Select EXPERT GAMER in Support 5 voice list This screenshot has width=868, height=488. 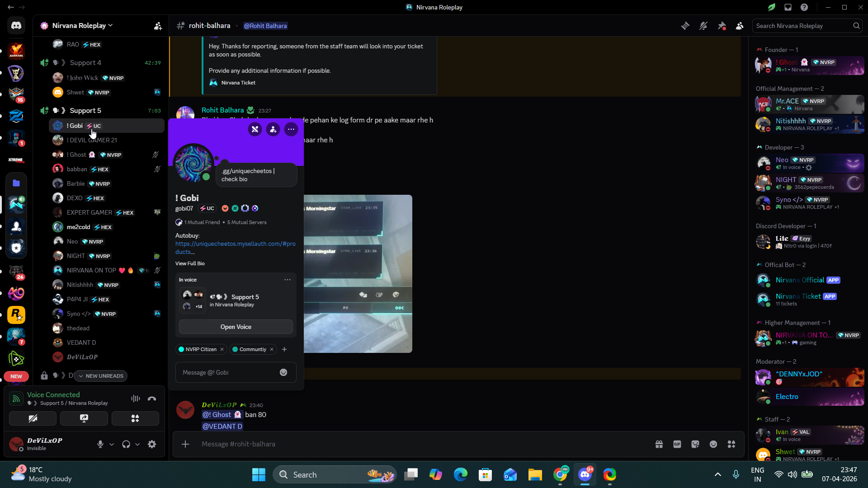click(107, 212)
